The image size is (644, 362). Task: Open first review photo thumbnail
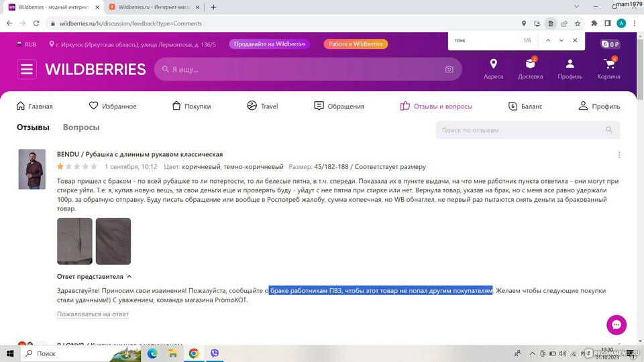[74, 241]
